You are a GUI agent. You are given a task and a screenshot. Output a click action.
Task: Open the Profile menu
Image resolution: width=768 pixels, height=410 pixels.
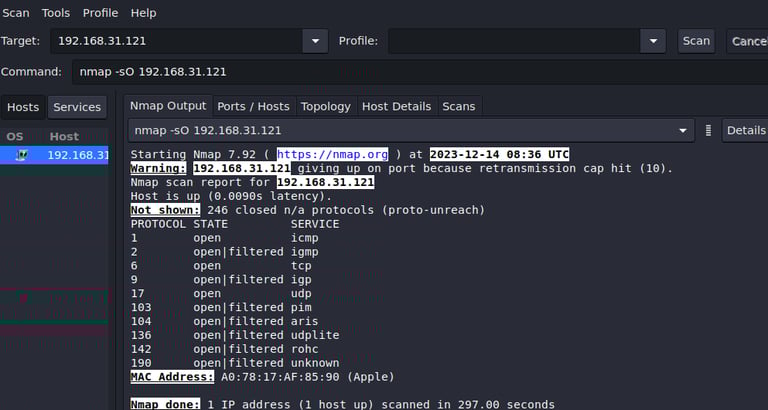(x=100, y=13)
